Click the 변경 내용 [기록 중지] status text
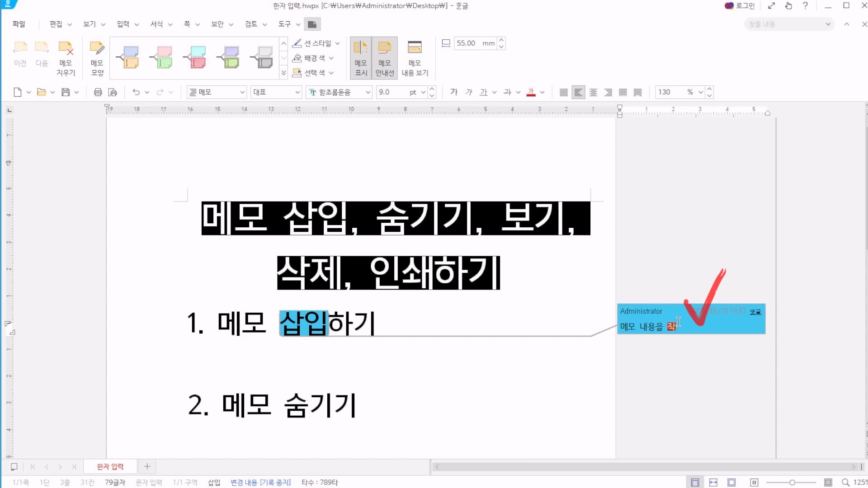The width and height of the screenshot is (868, 488). 260,483
